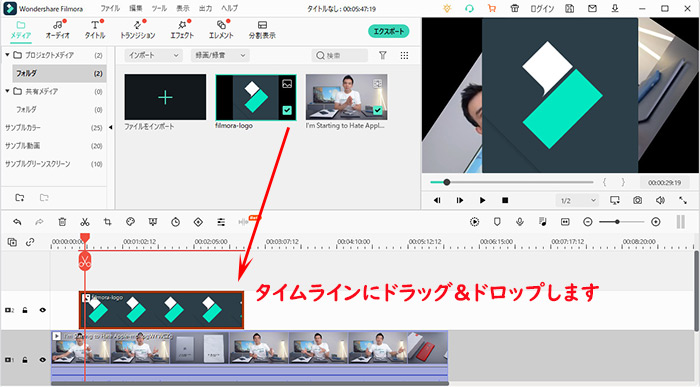Click the preview playback progress slider
The height and width of the screenshot is (387, 700).
pyautogui.click(x=512, y=182)
